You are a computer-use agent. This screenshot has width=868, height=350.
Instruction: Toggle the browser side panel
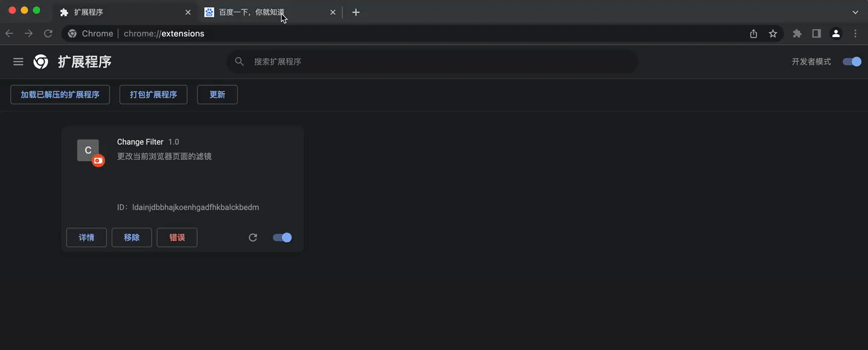pyautogui.click(x=816, y=34)
